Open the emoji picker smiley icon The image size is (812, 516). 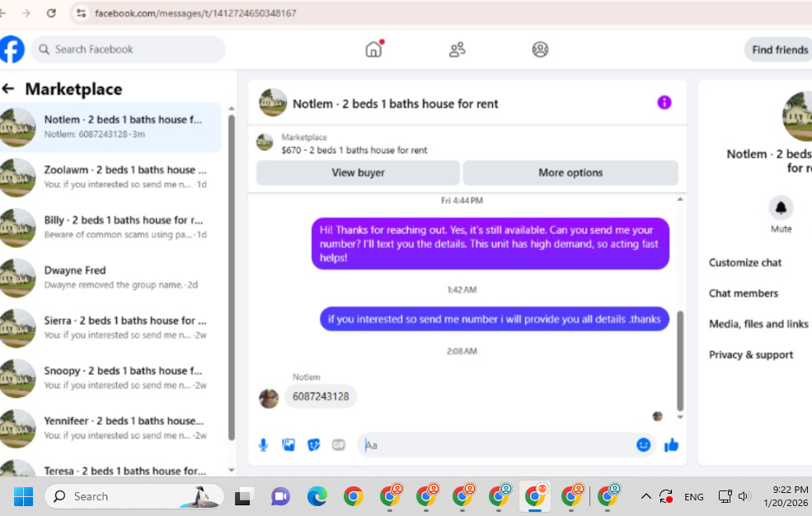point(643,444)
